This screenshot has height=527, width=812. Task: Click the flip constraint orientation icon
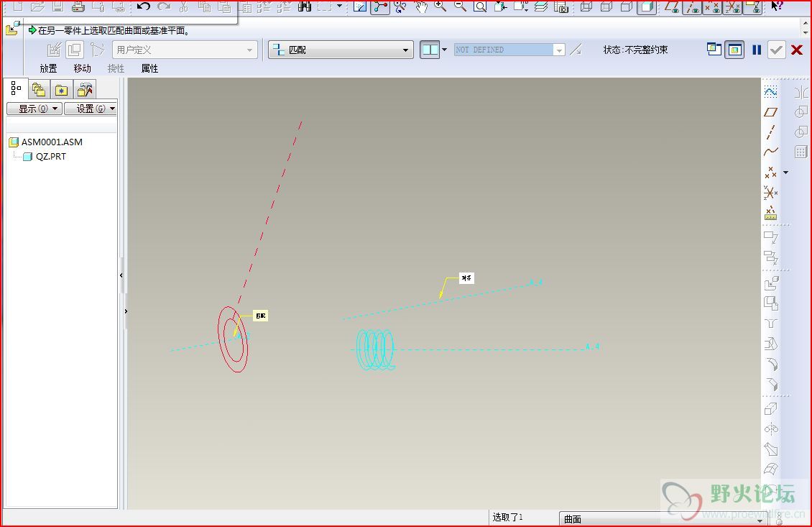click(576, 50)
